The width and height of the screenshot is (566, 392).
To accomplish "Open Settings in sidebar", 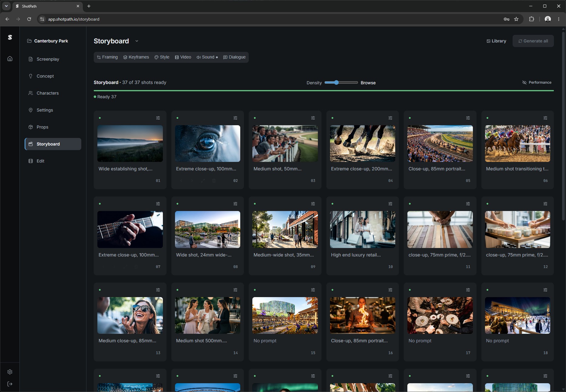I will [53, 110].
